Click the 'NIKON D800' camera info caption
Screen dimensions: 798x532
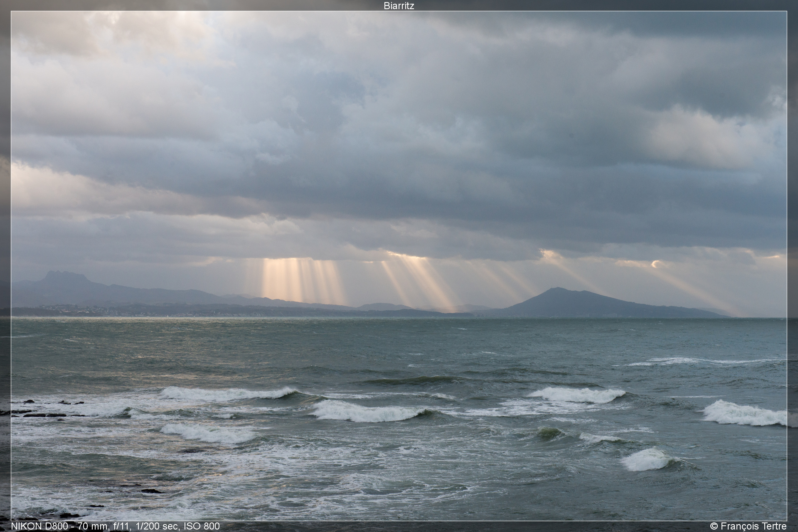tap(115, 526)
